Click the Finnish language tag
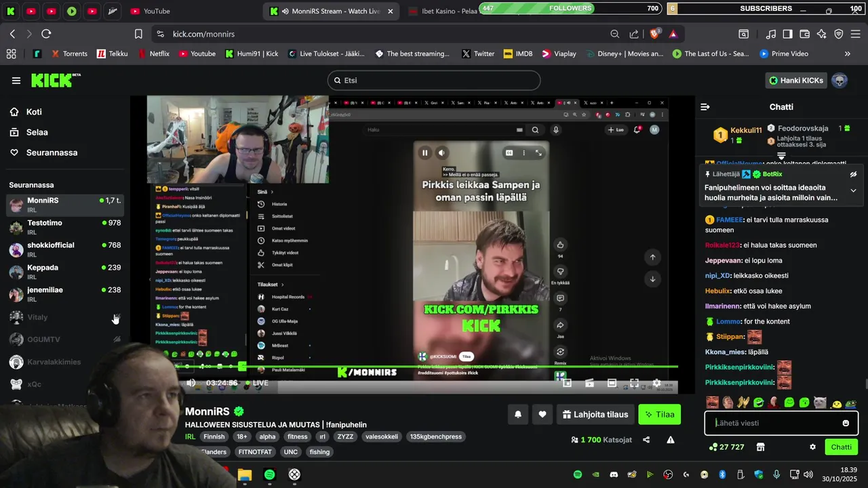 (x=214, y=436)
